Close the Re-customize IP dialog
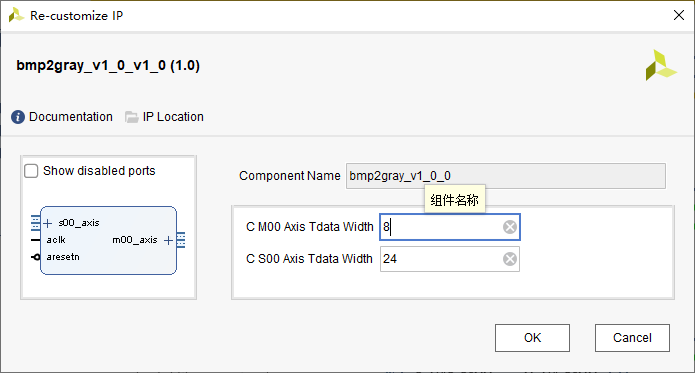 pos(679,16)
